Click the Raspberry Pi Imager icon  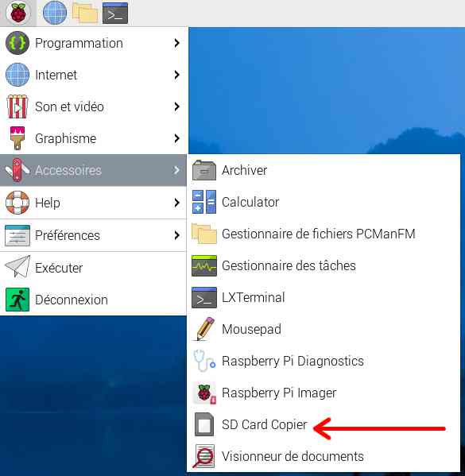point(204,393)
